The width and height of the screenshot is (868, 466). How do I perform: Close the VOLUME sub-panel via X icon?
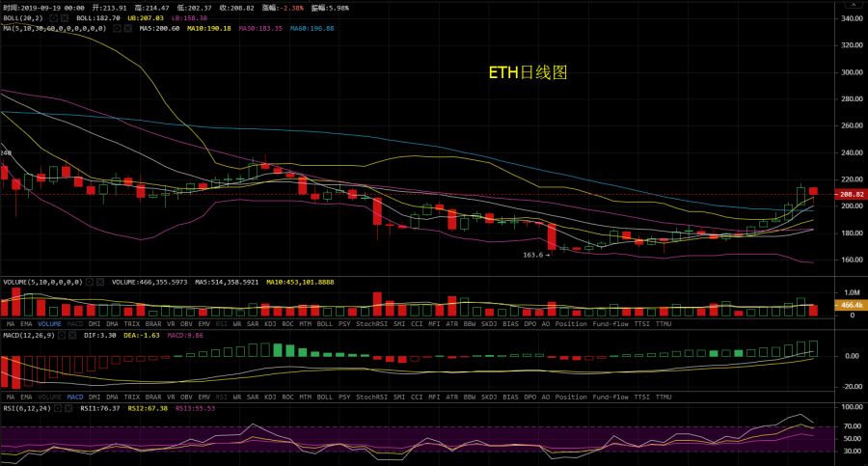coord(100,282)
